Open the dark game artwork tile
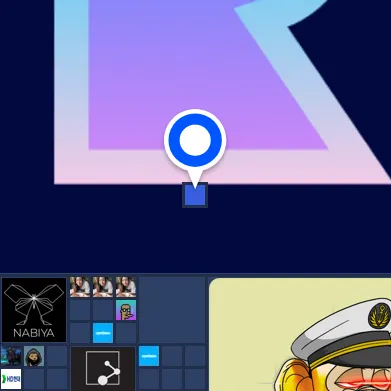The height and width of the screenshot is (391, 391). pyautogui.click(x=11, y=356)
